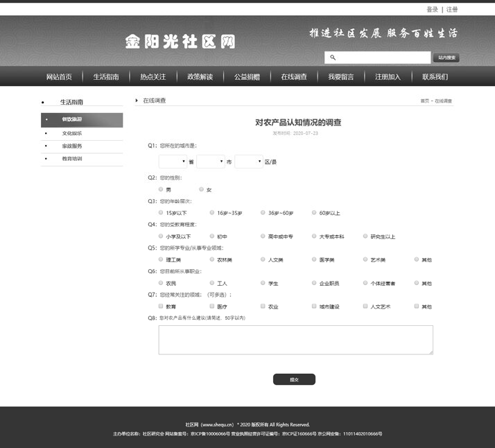
Task: Select 企业职员 occupation radio button
Action: pos(314,282)
